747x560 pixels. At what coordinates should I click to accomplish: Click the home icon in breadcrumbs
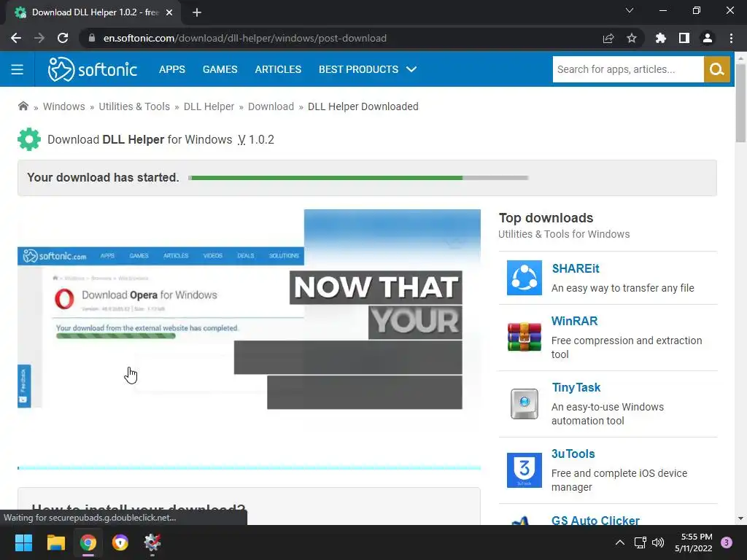click(x=23, y=106)
